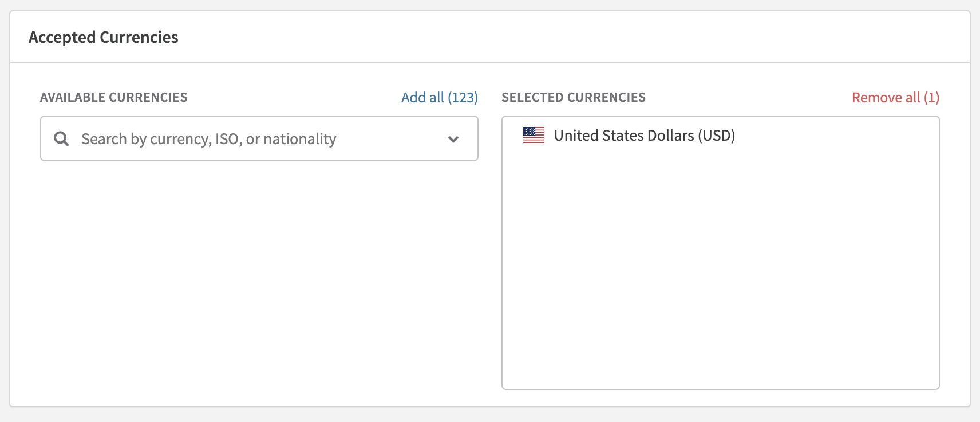Viewport: 980px width, 422px height.
Task: Click the Available Currencies label
Action: 114,98
